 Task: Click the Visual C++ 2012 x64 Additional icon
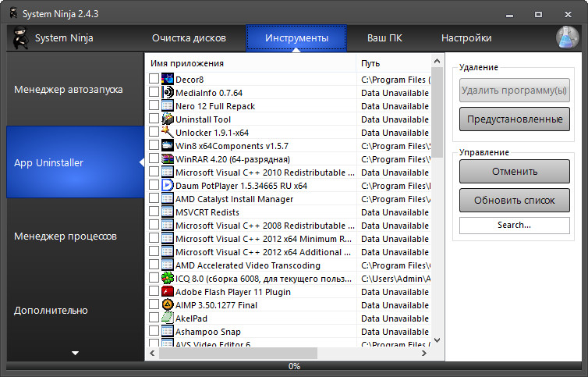click(x=167, y=251)
